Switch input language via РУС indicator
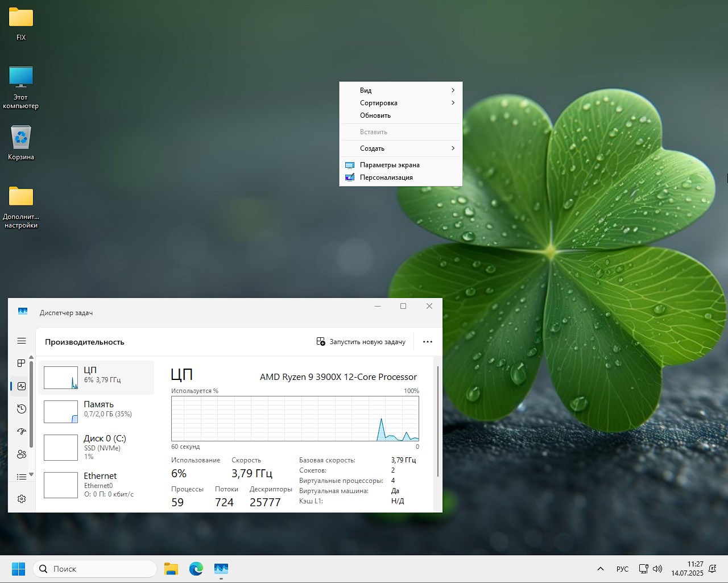The height and width of the screenshot is (583, 728). pyautogui.click(x=622, y=569)
